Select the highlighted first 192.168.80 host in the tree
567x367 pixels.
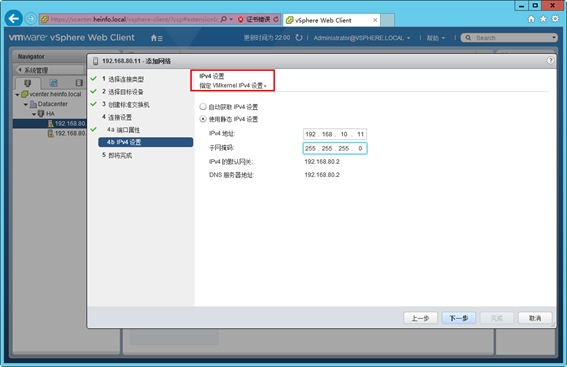click(67, 124)
